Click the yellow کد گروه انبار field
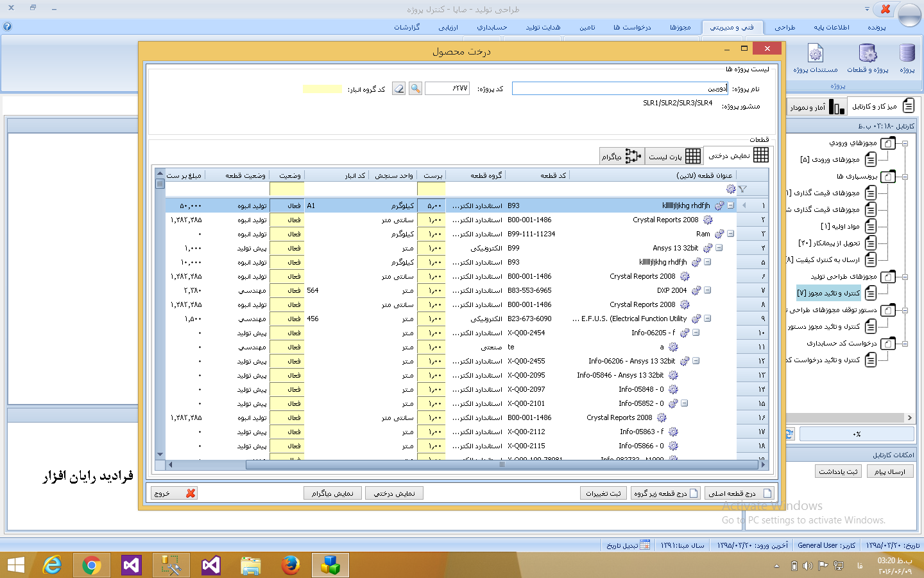924x578 pixels. 322,89
